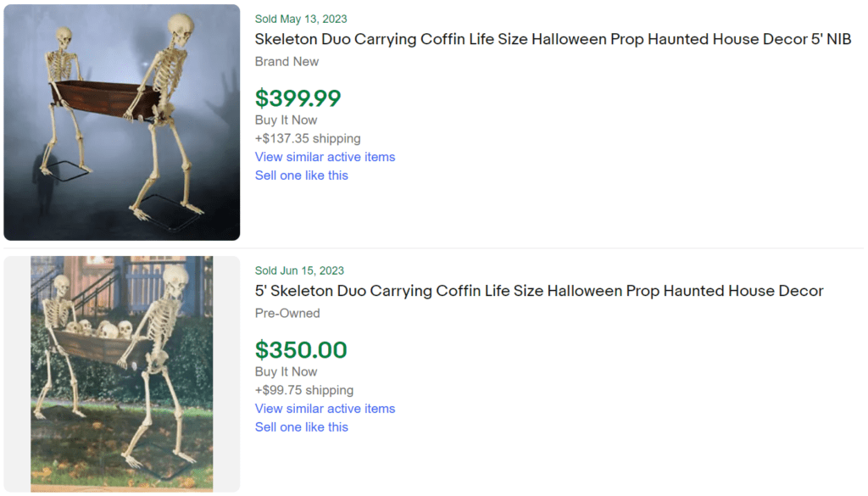The image size is (868, 496).
Task: Select Sell one like this for pre-owned listing
Action: 301,426
